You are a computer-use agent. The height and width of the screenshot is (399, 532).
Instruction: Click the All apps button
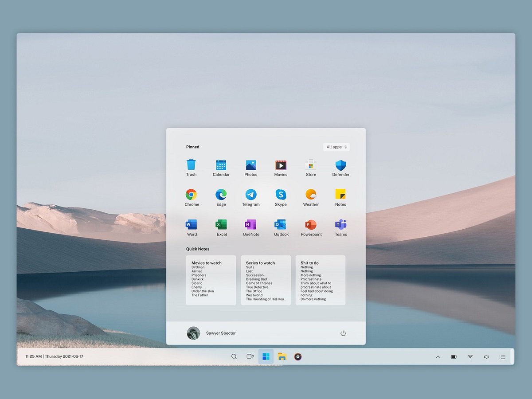point(336,147)
